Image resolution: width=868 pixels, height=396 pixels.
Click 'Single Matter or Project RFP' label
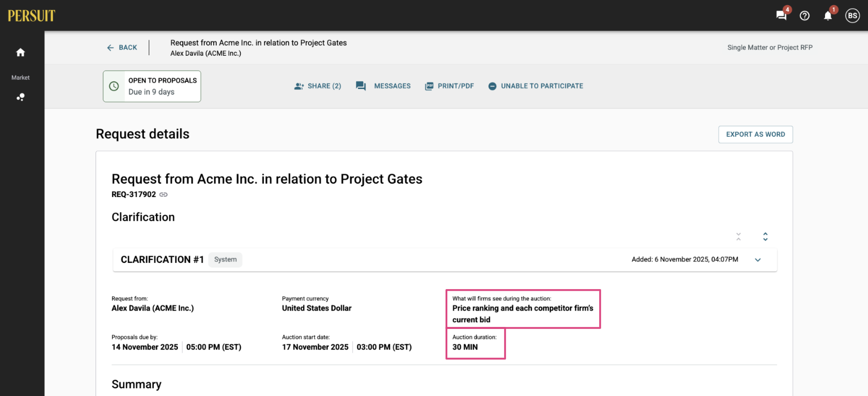(770, 48)
